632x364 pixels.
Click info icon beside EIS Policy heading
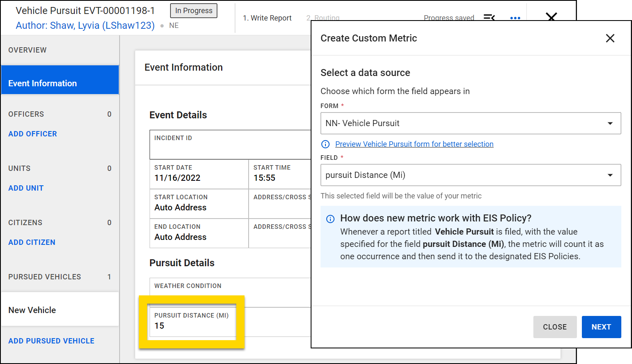tap(330, 219)
